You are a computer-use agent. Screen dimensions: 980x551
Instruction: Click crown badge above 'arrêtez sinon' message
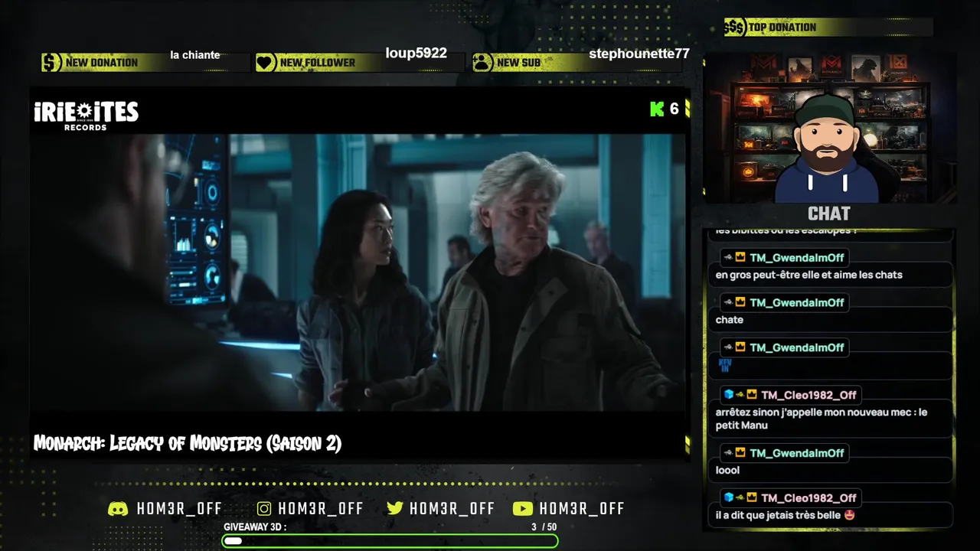[x=752, y=395]
